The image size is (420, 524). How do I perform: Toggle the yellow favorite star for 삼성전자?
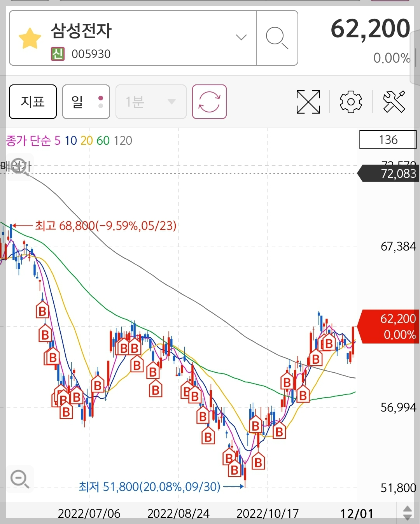[30, 38]
